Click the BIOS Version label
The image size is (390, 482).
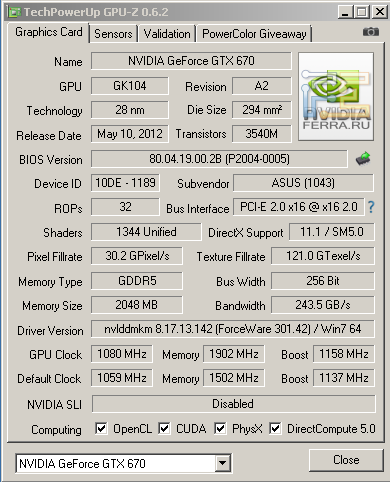coord(51,160)
